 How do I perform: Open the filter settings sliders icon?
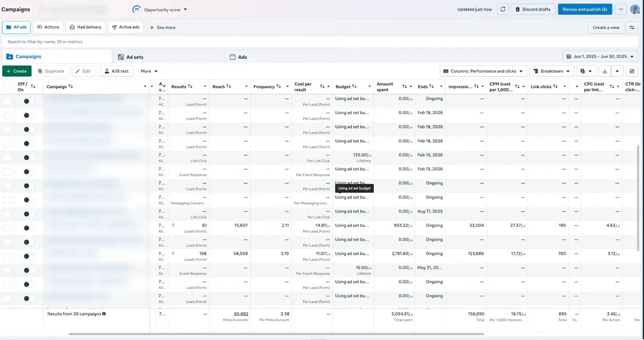pos(633,27)
